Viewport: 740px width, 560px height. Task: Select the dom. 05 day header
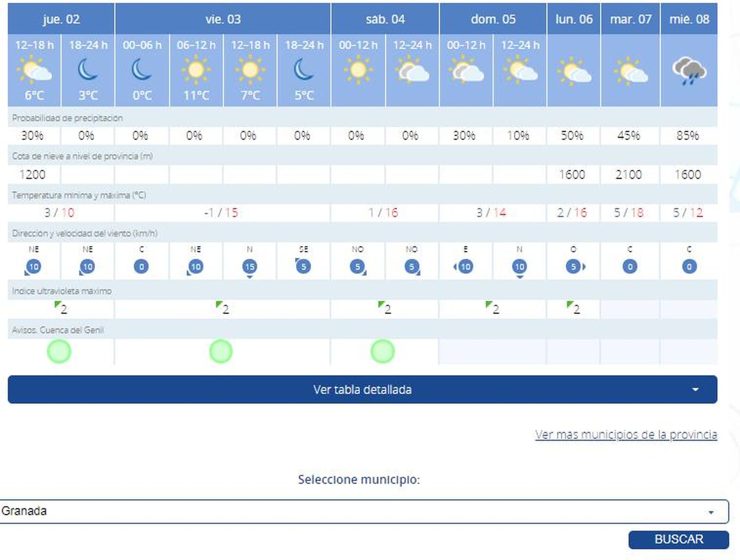[493, 19]
